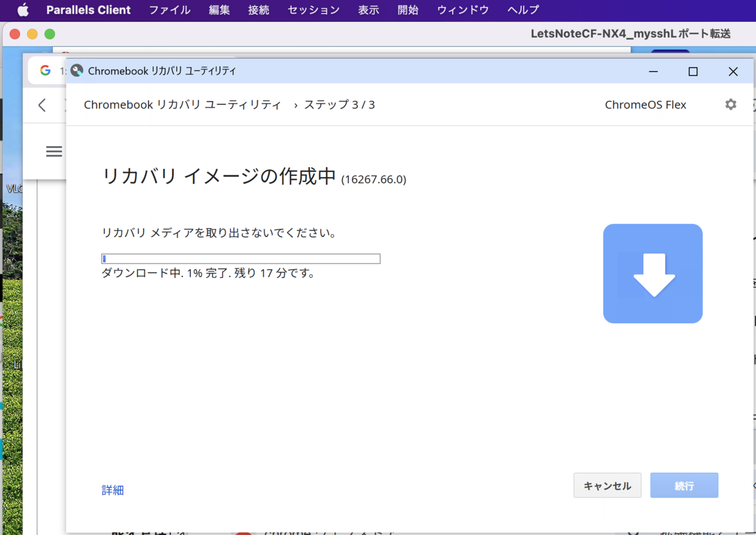Screen dimensions: 756x535
Task: Click the ChromeOS Flex label
Action: [646, 105]
